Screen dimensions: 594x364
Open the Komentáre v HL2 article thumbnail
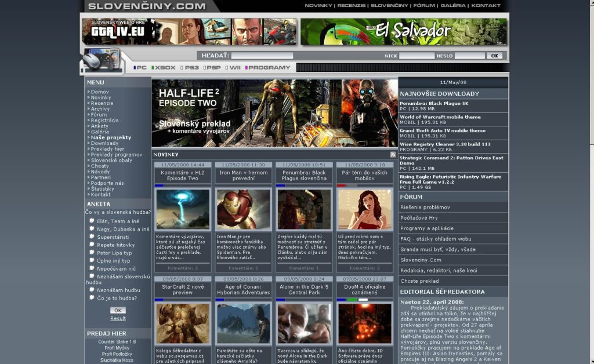183,209
